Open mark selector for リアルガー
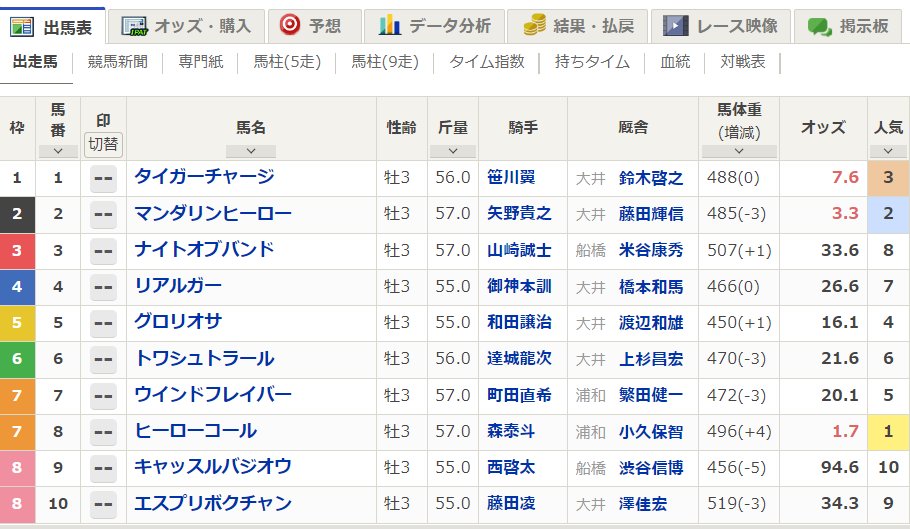Viewport: 910px width, 529px height. click(x=103, y=287)
